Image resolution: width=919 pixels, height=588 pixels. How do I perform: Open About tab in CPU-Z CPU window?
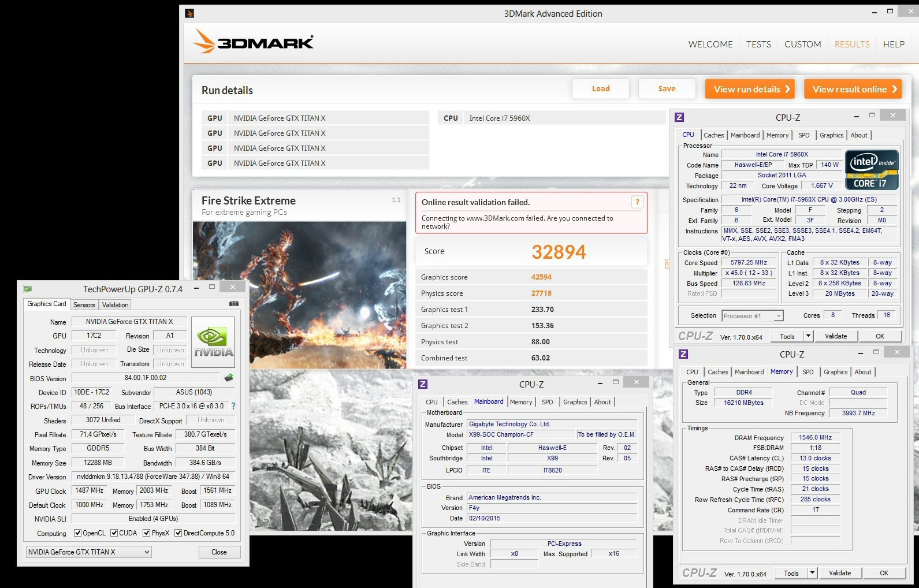pos(859,135)
